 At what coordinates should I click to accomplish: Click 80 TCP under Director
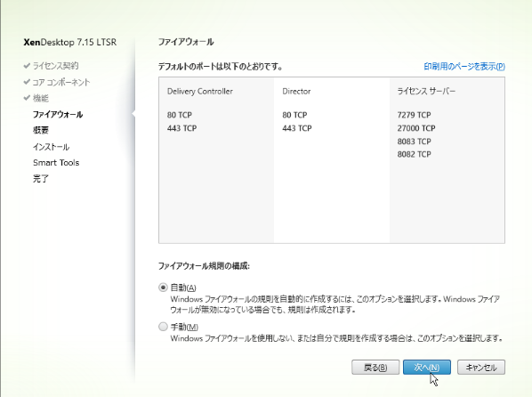tap(294, 115)
